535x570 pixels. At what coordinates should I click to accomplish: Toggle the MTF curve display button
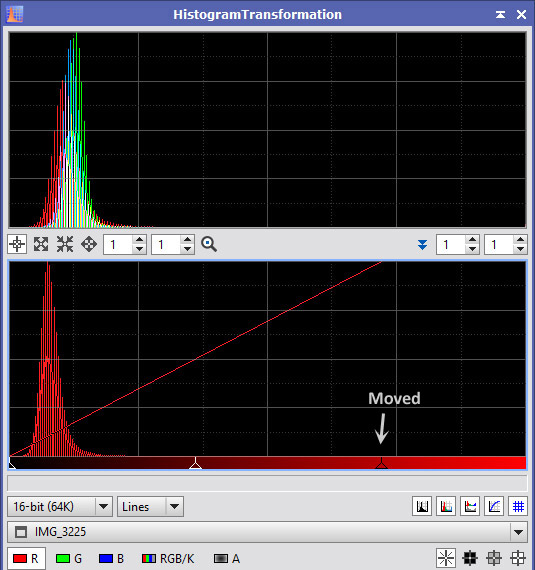(494, 506)
